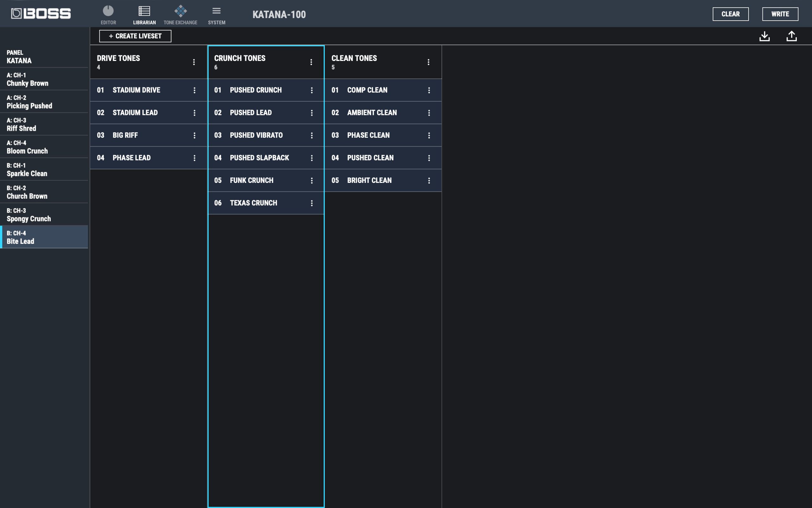Select B: CH-2 Church Brown
The width and height of the screenshot is (812, 508).
(44, 192)
